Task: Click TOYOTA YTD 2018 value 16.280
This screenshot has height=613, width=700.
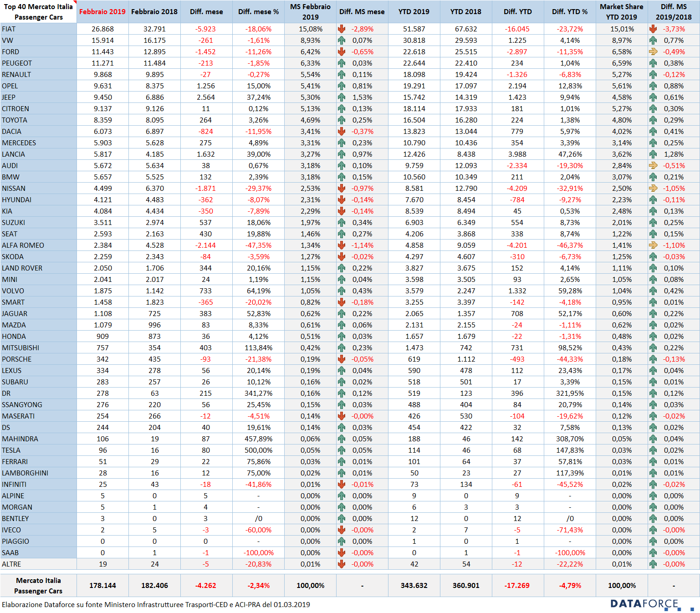Action: click(466, 120)
